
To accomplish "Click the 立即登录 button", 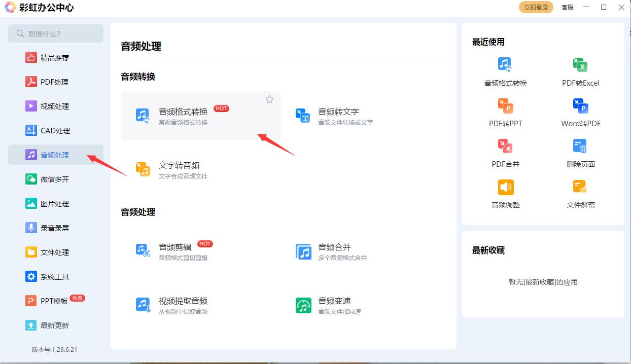I will coord(536,7).
